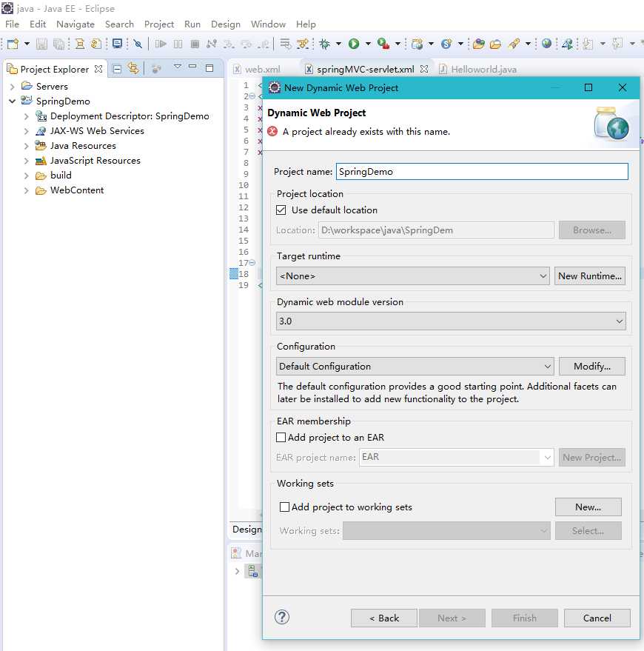Click the New Servlet toolbar icon
Viewport: 644px width, 651px height.
(x=446, y=44)
